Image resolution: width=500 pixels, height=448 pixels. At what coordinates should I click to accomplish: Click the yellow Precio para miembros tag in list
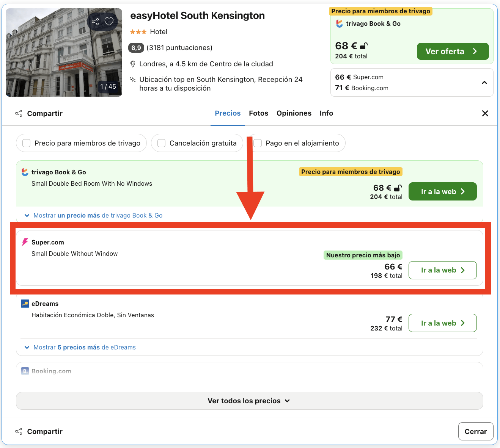[x=351, y=172]
